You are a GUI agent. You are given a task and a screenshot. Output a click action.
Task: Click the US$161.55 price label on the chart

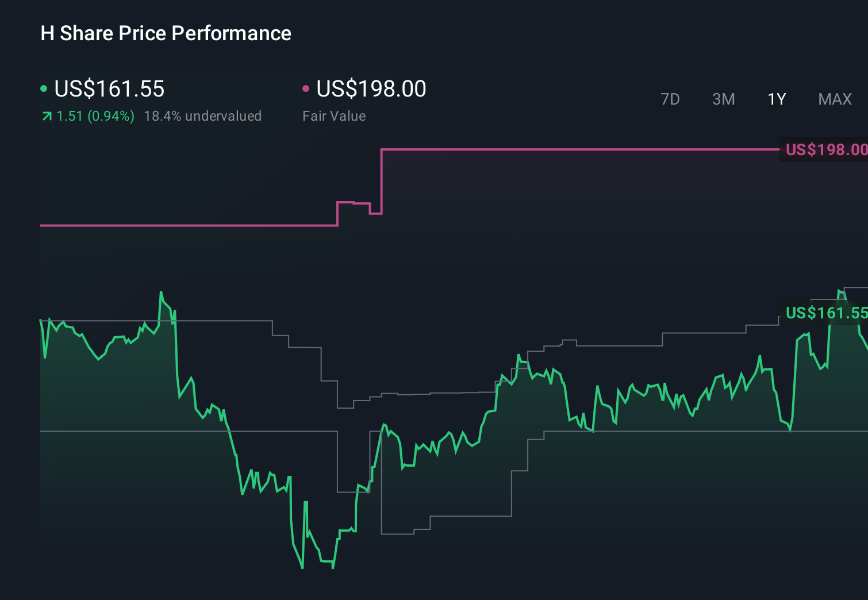[x=826, y=314]
